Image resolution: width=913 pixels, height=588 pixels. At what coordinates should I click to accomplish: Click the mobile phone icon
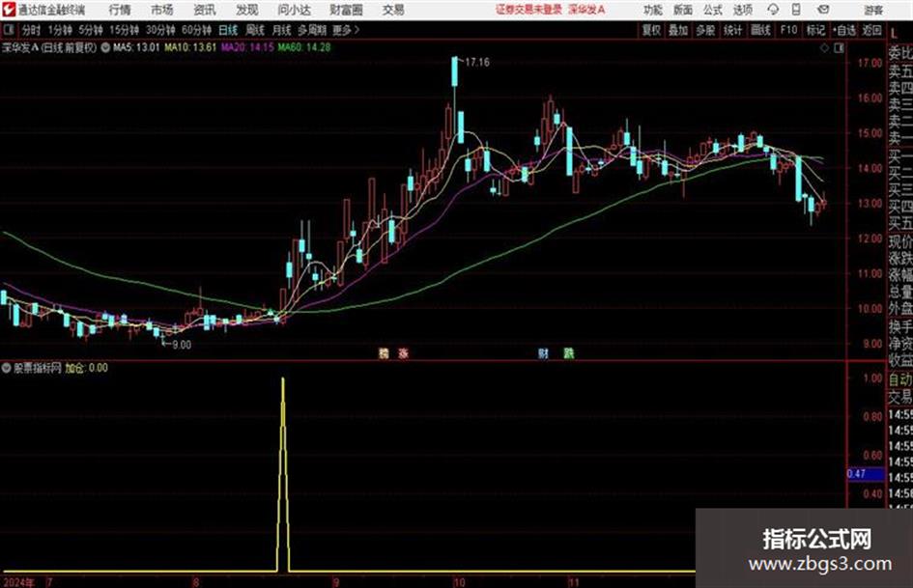796,10
